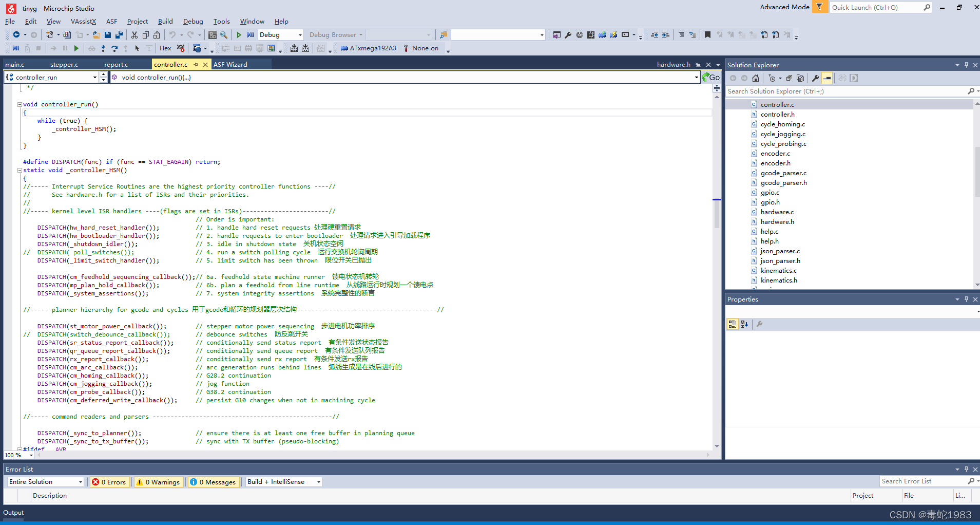
Task: Click the Copy icon in toolbar
Action: [x=146, y=35]
